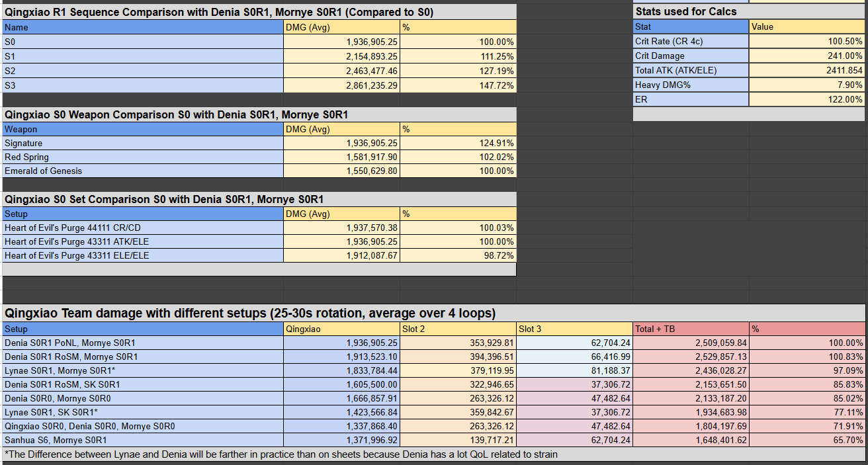Click the 'ER' stat label

point(691,99)
